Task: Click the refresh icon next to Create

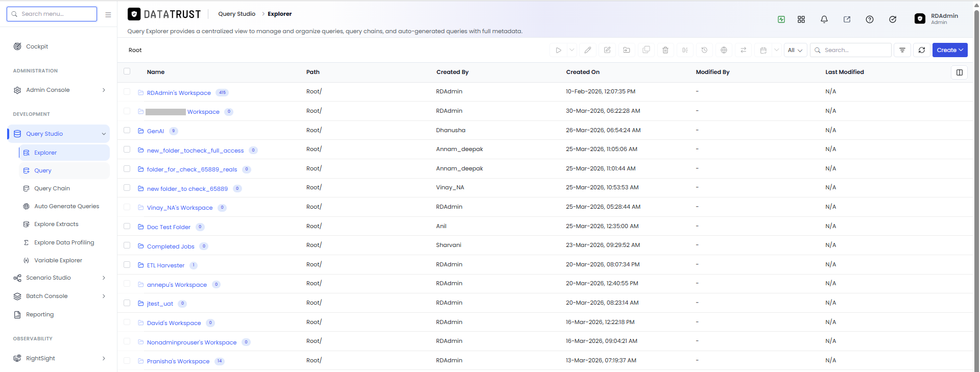Action: coord(922,50)
